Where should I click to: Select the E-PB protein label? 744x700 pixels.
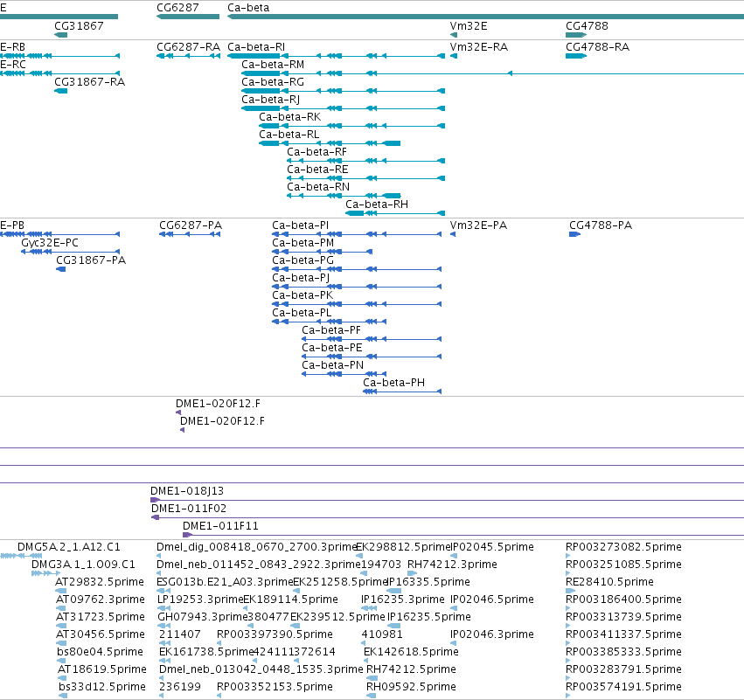[12, 225]
